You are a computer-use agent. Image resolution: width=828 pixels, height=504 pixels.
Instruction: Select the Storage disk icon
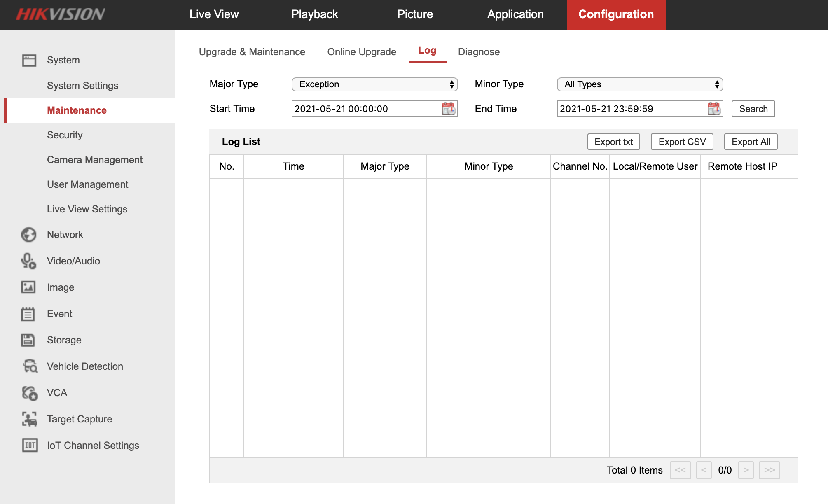29,340
